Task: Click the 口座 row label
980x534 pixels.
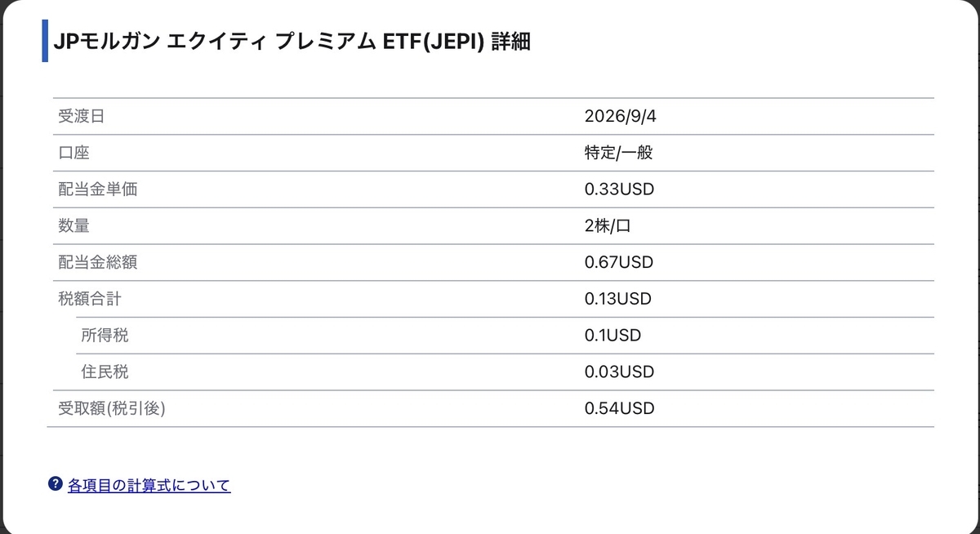Action: 73,153
